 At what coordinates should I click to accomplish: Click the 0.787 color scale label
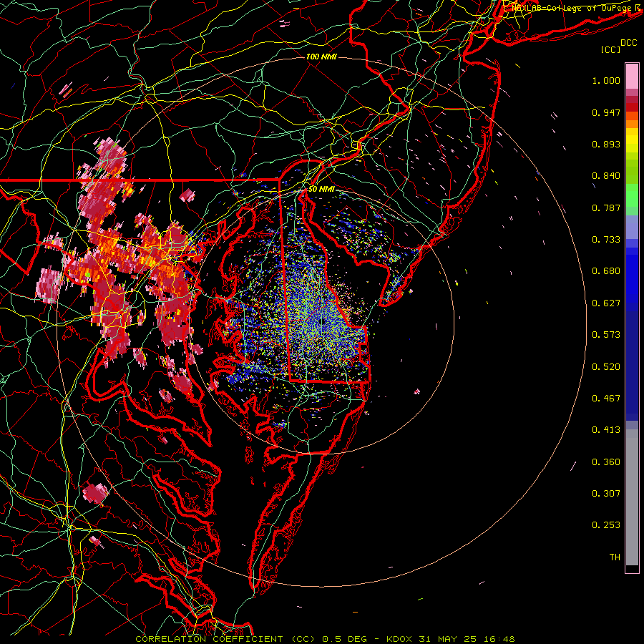[606, 208]
